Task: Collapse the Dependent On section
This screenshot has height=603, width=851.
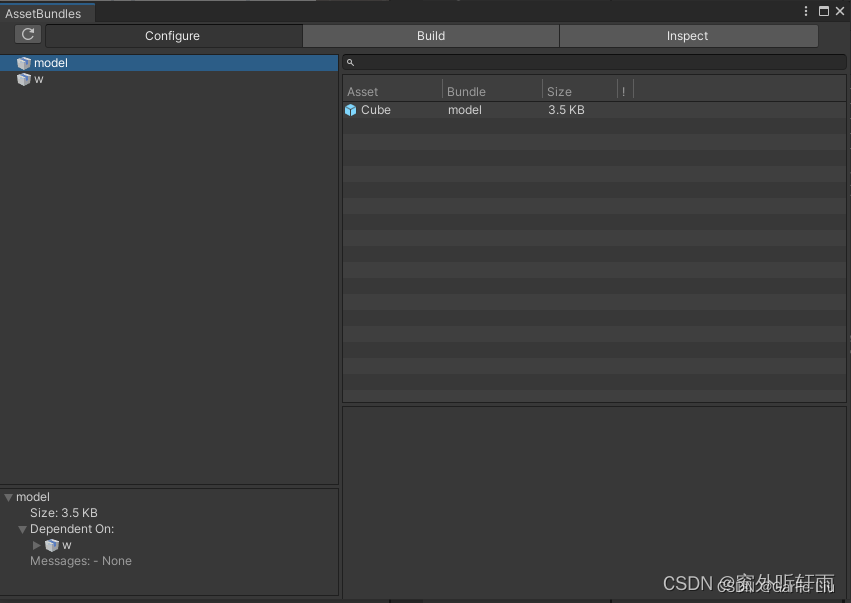Action: coord(21,529)
